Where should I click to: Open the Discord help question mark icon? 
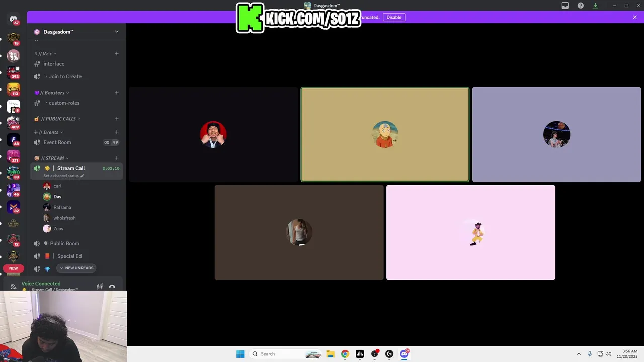[x=581, y=6]
